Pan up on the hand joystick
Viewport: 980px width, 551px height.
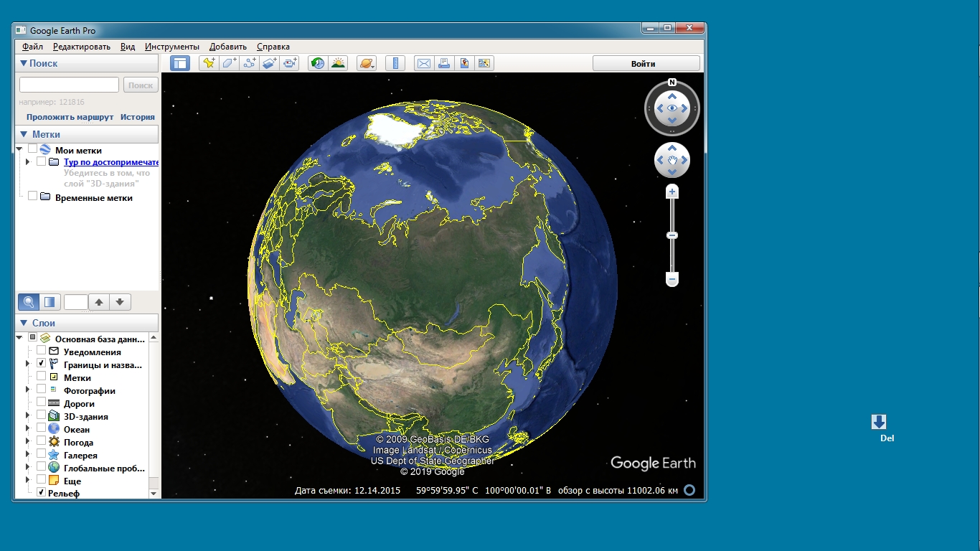pyautogui.click(x=672, y=149)
